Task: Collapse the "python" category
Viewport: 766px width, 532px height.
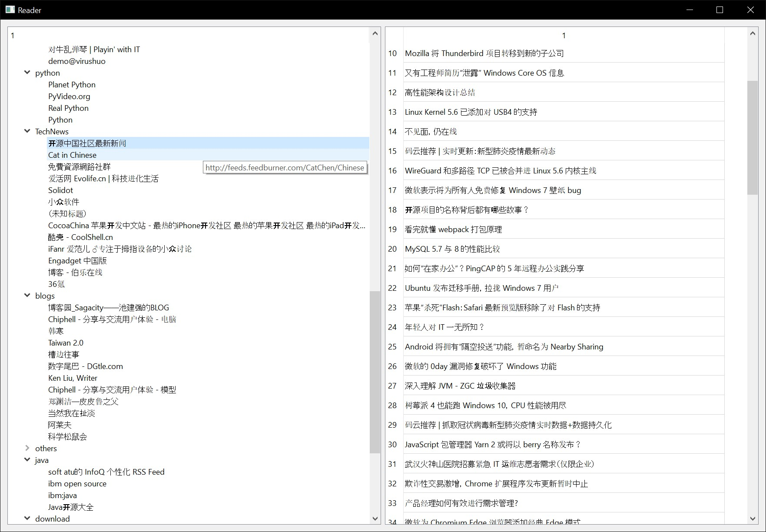Action: point(27,72)
